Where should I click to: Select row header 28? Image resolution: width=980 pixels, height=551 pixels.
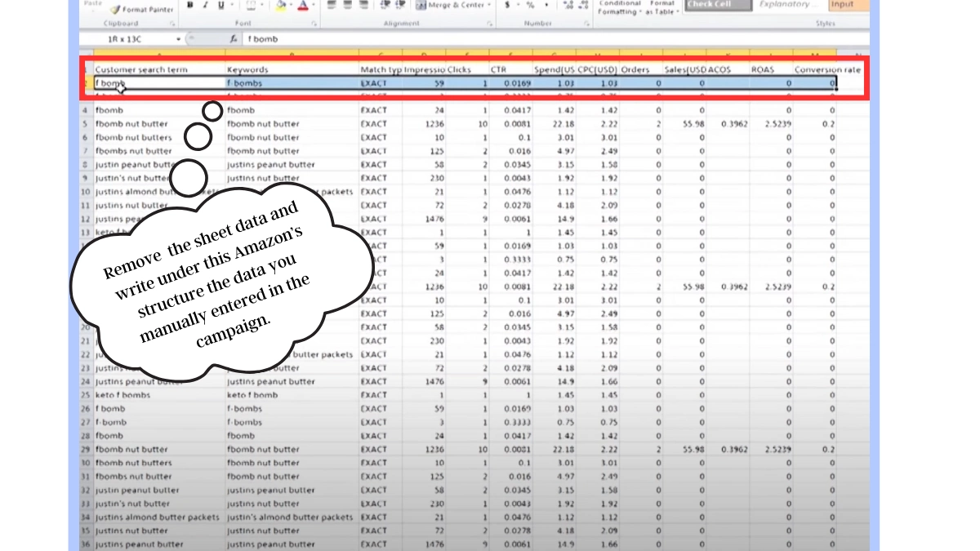[87, 436]
